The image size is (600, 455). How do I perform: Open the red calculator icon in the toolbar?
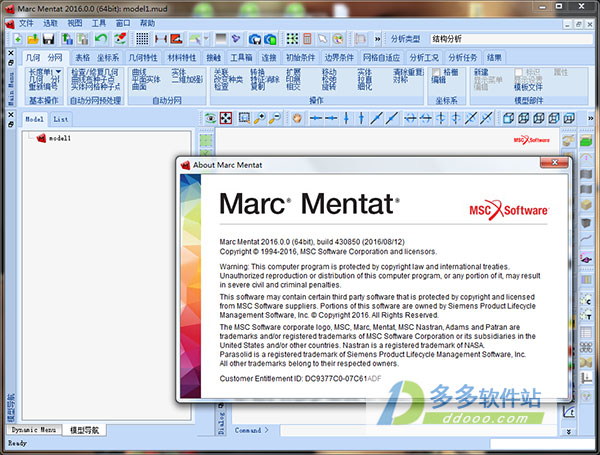tap(307, 39)
